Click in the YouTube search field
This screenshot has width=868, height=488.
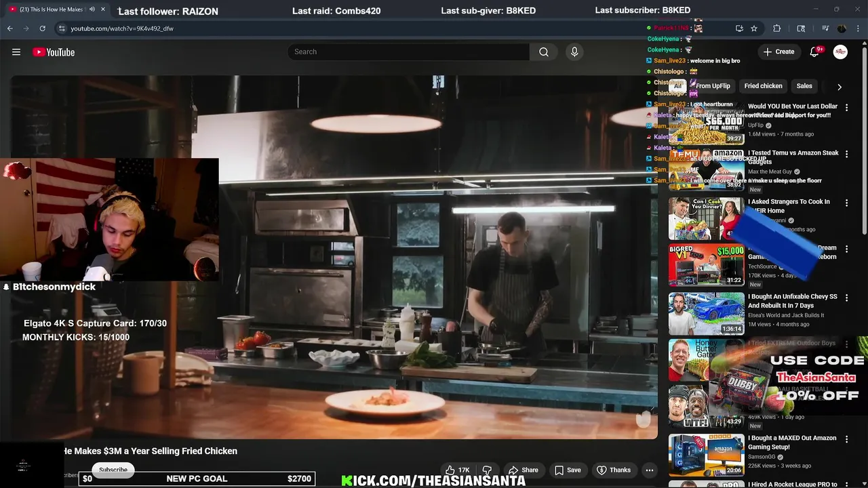pyautogui.click(x=409, y=52)
